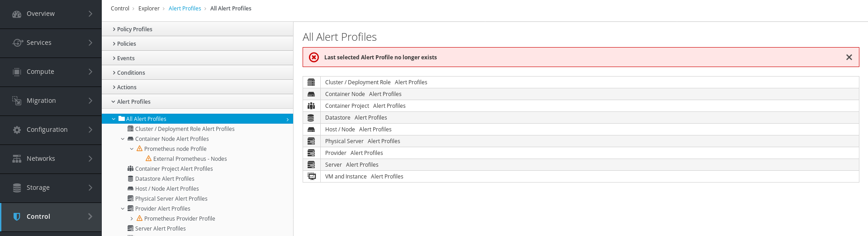The width and height of the screenshot is (868, 236).
Task: Expand the Policy Profiles accordion
Action: (x=197, y=29)
